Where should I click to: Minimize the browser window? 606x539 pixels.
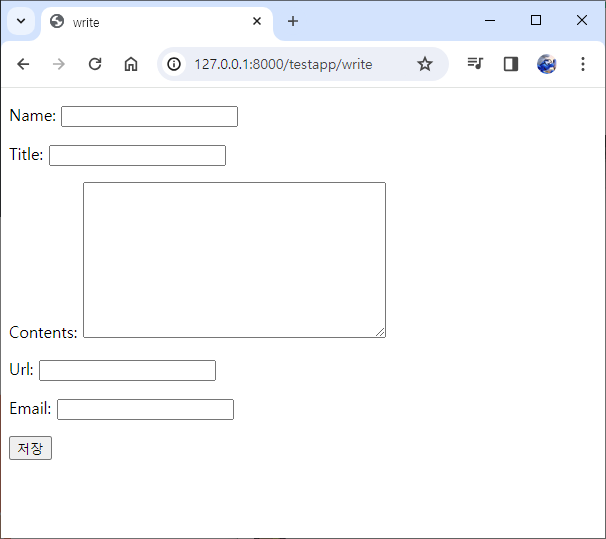pos(490,20)
